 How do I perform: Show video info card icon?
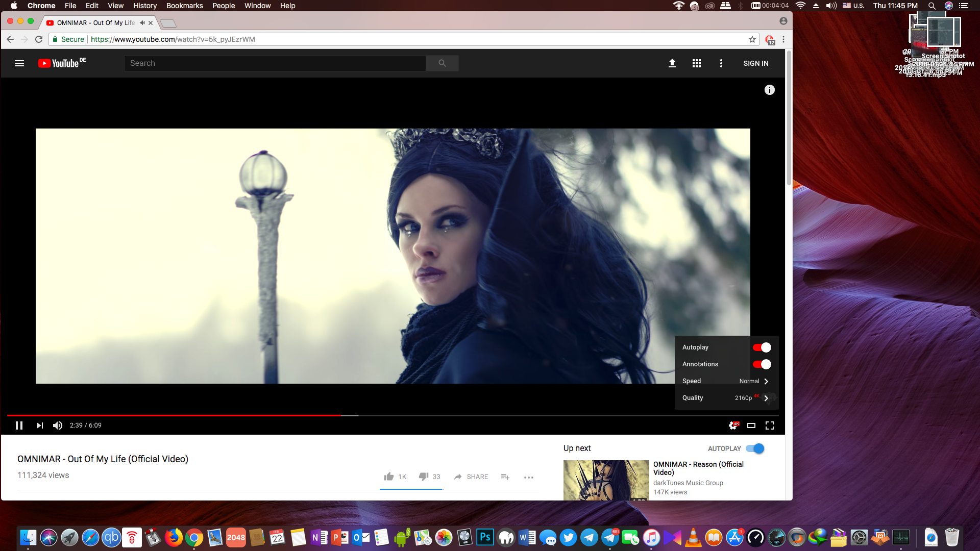point(770,90)
